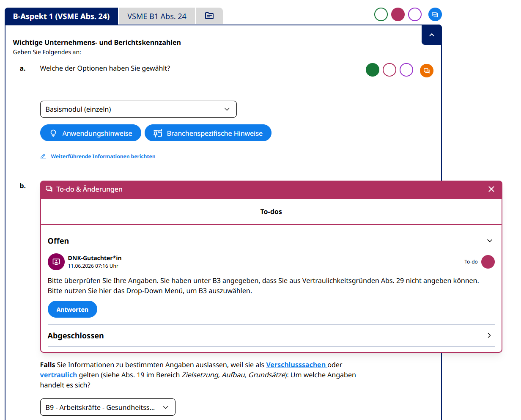Open Branchenspezifische Hinweise
521x420 pixels.
point(208,133)
